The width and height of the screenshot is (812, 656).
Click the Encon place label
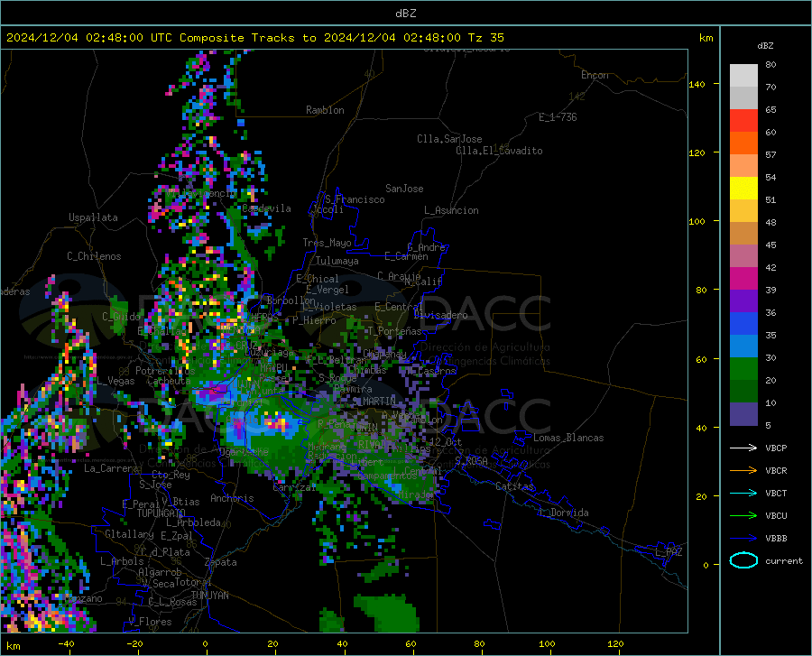point(595,75)
